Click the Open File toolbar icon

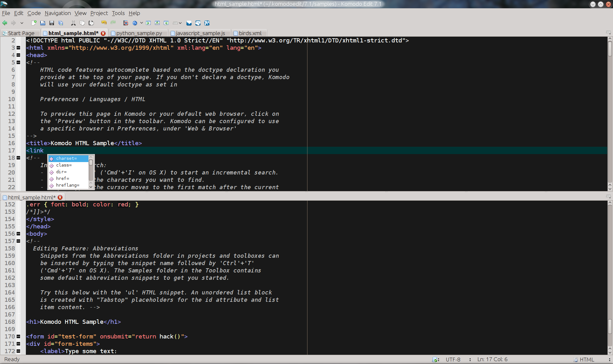(42, 23)
